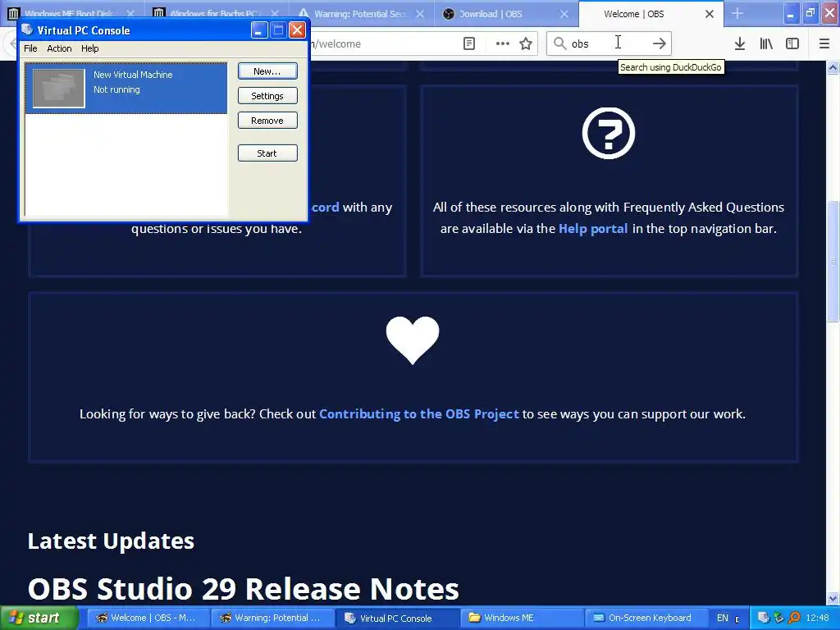The height and width of the screenshot is (630, 840).
Task: Click the system clock showing 12:48
Action: (818, 619)
